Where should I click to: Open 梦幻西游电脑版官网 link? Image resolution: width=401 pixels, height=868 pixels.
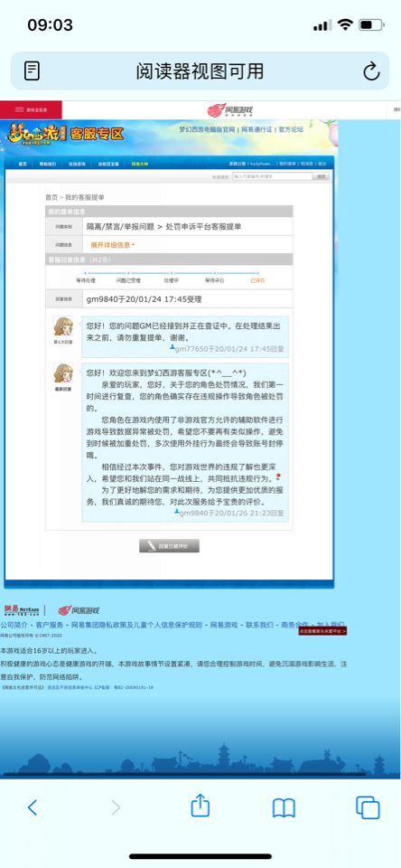pos(208,129)
